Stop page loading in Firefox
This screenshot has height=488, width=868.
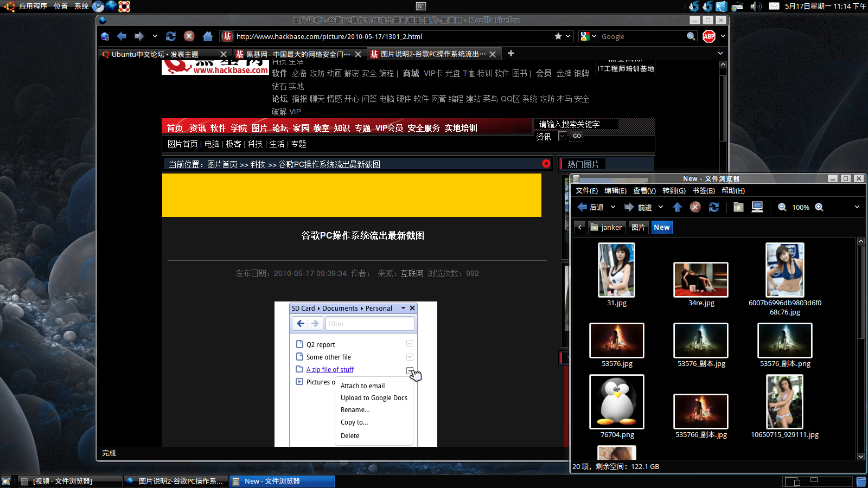(x=189, y=36)
